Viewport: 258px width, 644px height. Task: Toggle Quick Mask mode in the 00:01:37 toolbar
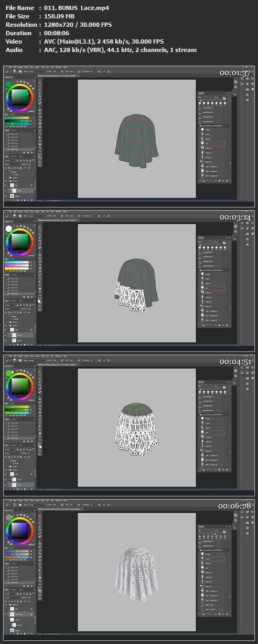[40, 161]
